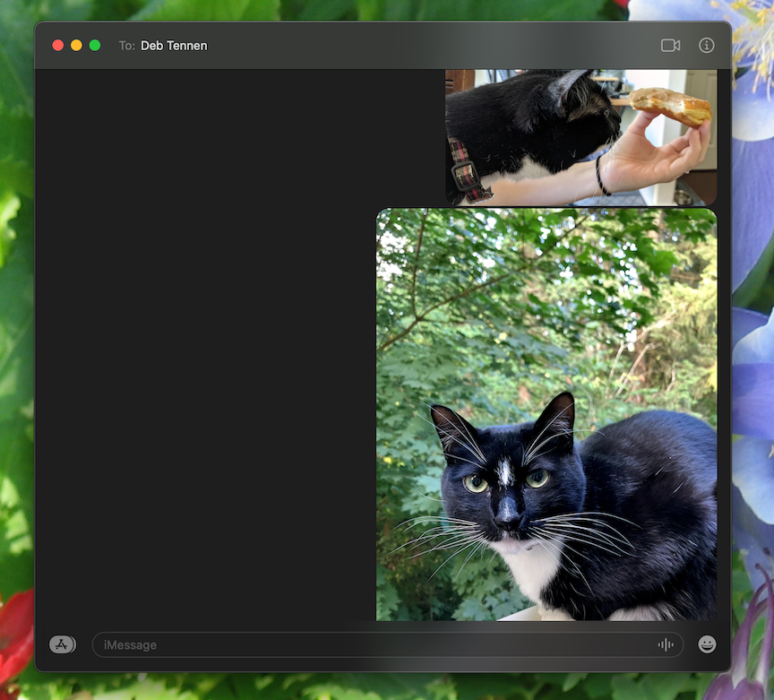The image size is (774, 700).
Task: Select the recipient name Deb Tennen
Action: [174, 46]
